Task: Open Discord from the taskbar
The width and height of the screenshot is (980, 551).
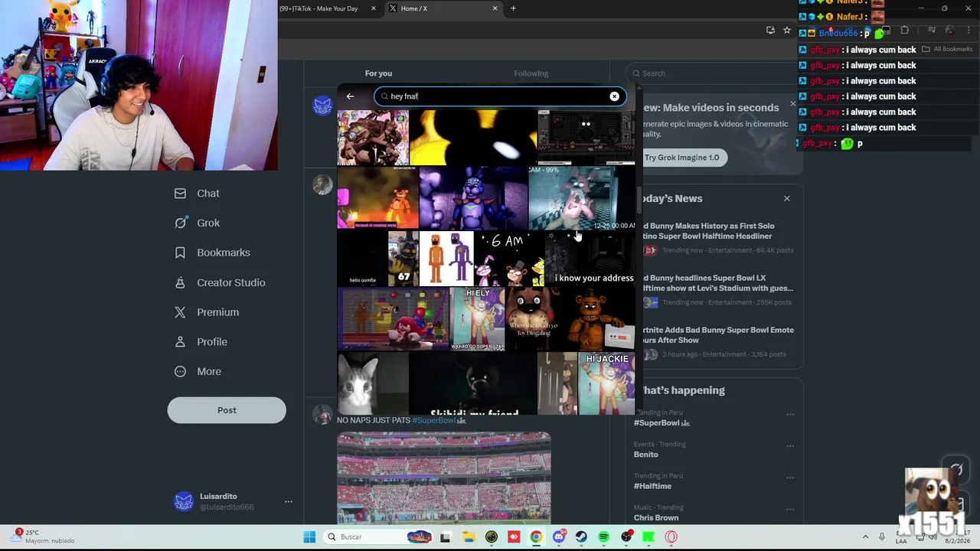Action: point(559,537)
